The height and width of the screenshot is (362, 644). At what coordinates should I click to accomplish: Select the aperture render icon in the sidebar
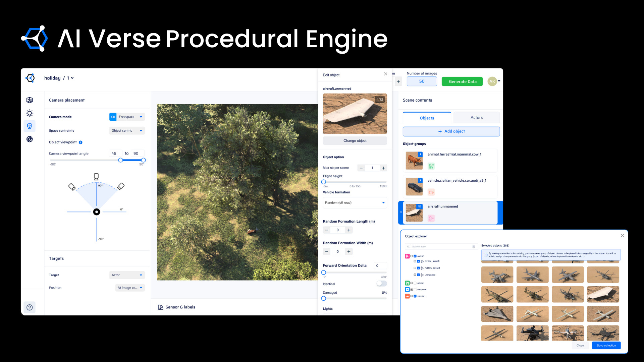pos(30,139)
